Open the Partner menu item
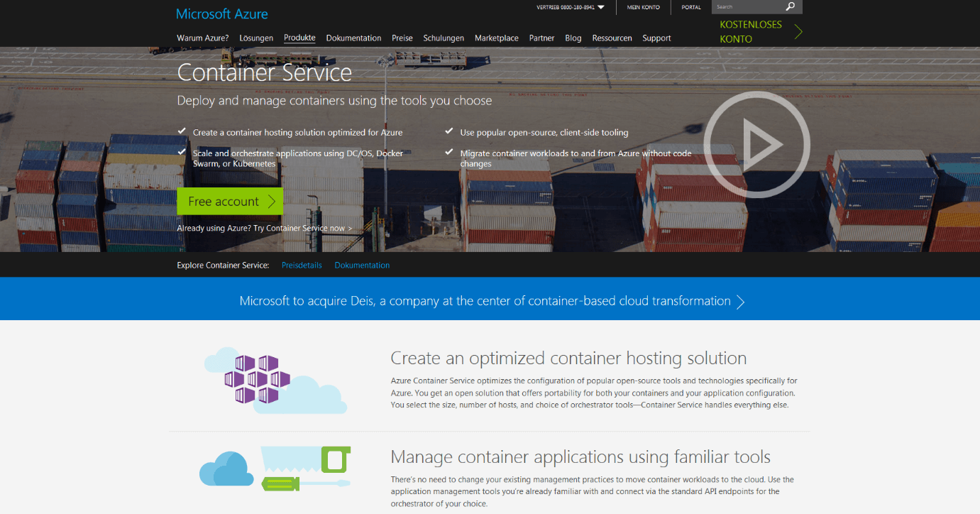Image resolution: width=980 pixels, height=514 pixels. pyautogui.click(x=541, y=38)
